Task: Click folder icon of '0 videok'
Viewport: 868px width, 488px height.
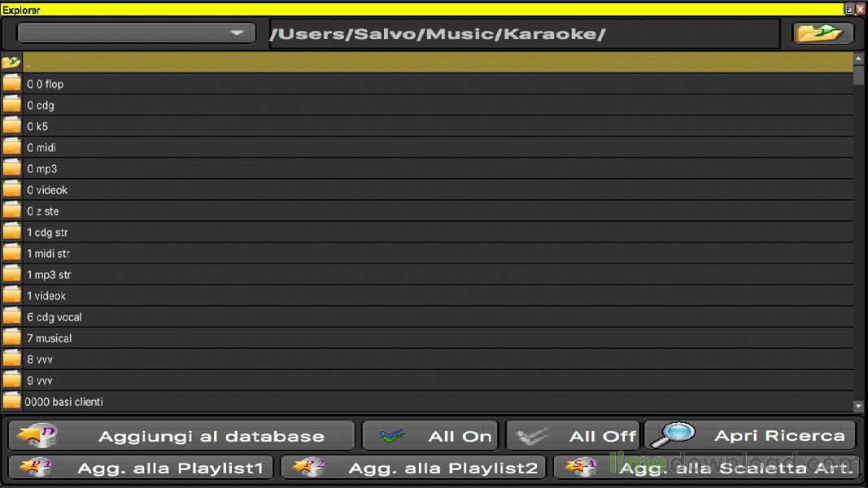Action: click(x=11, y=190)
